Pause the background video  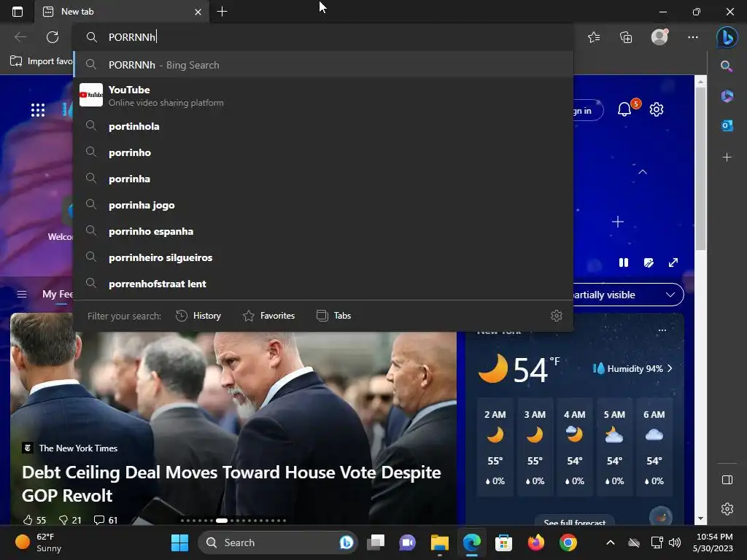(x=624, y=262)
